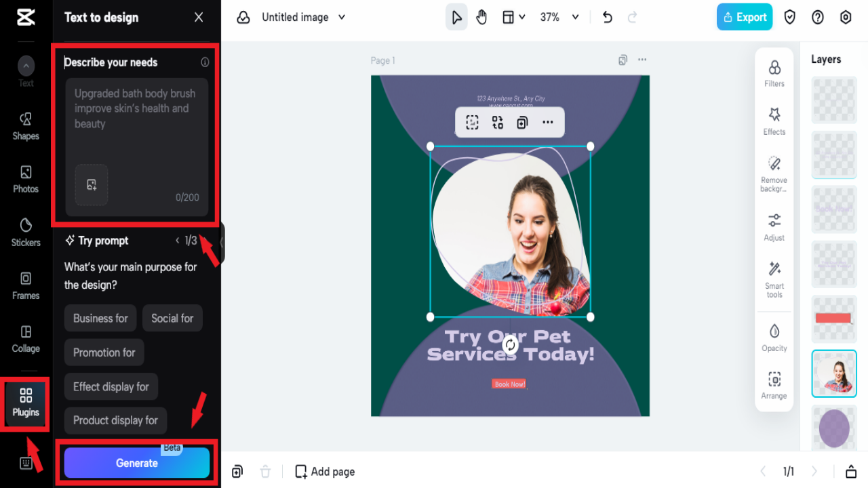The image size is (868, 488).
Task: Undo the last action
Action: point(607,17)
